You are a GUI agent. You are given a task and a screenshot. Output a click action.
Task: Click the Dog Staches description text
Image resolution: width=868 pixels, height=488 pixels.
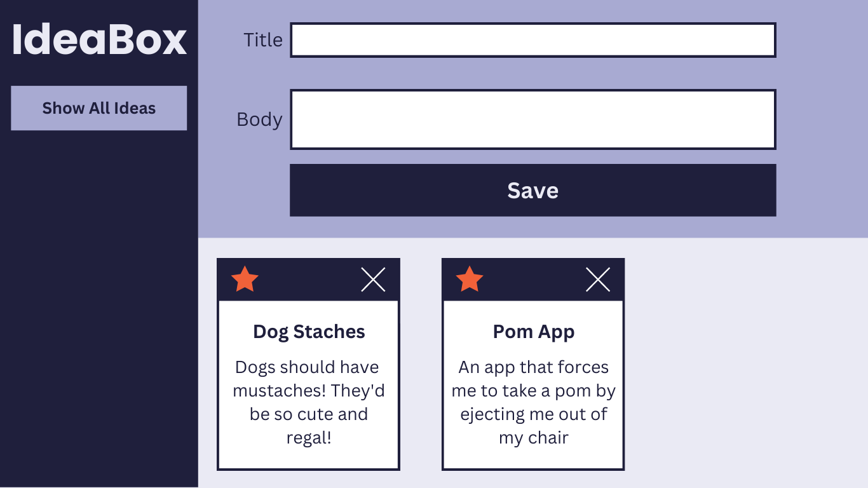(x=309, y=402)
